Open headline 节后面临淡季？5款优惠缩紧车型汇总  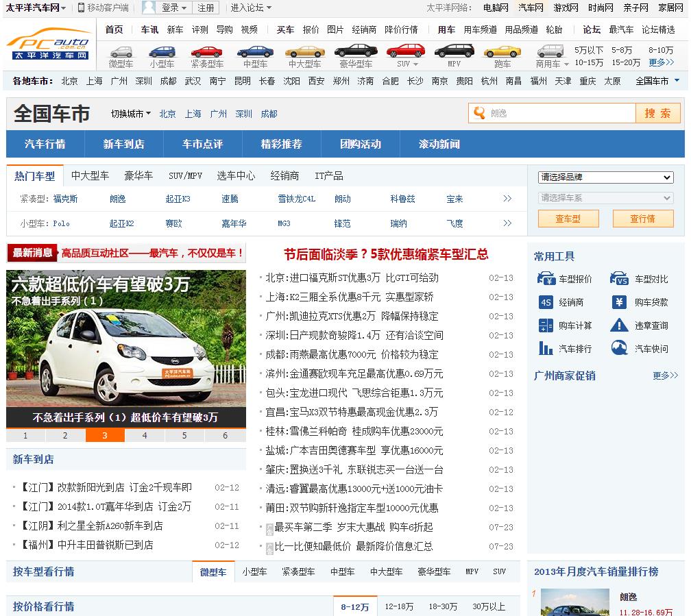386,254
